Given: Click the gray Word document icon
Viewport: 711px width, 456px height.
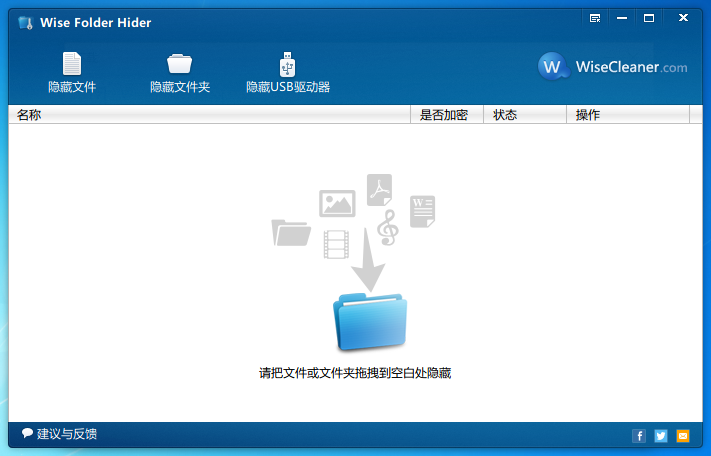Looking at the screenshot, I should (422, 211).
